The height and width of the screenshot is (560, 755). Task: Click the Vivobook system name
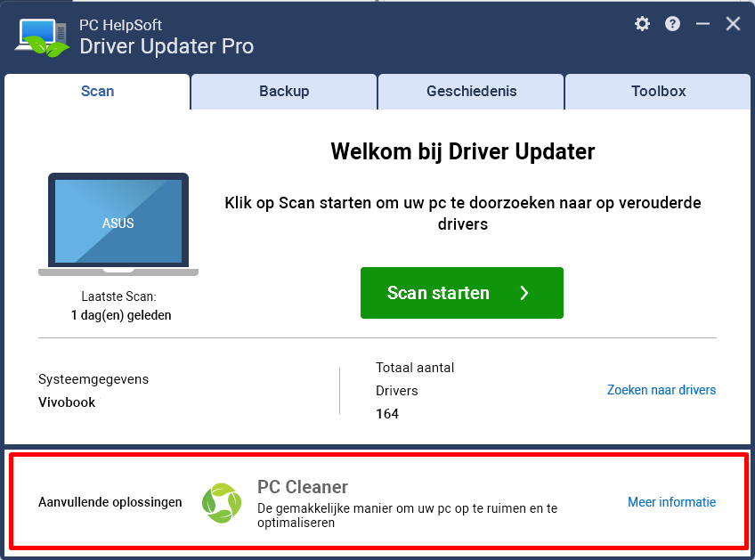67,402
